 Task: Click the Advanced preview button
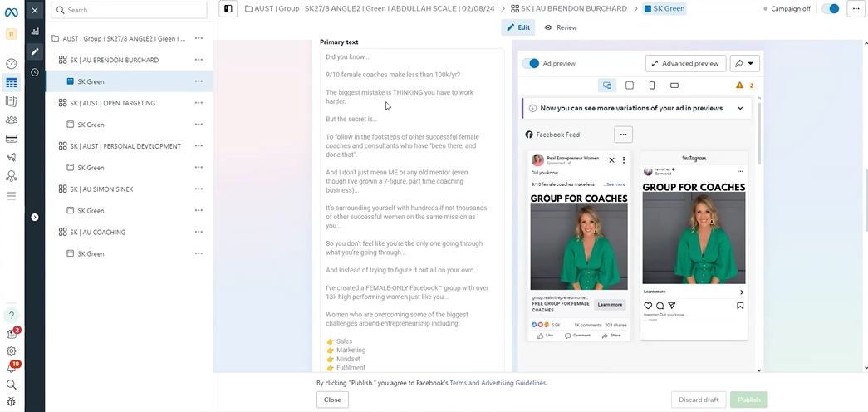pos(684,63)
